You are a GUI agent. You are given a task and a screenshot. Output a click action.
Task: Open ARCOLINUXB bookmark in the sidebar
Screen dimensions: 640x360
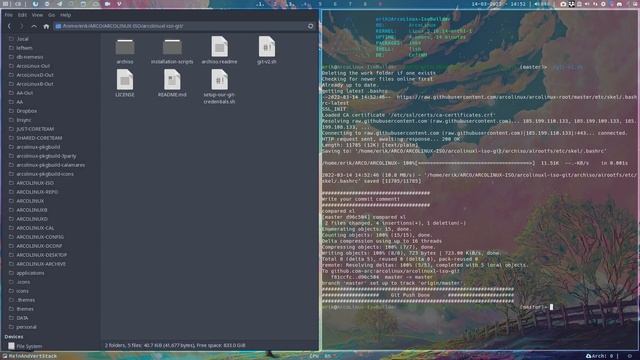[32, 210]
